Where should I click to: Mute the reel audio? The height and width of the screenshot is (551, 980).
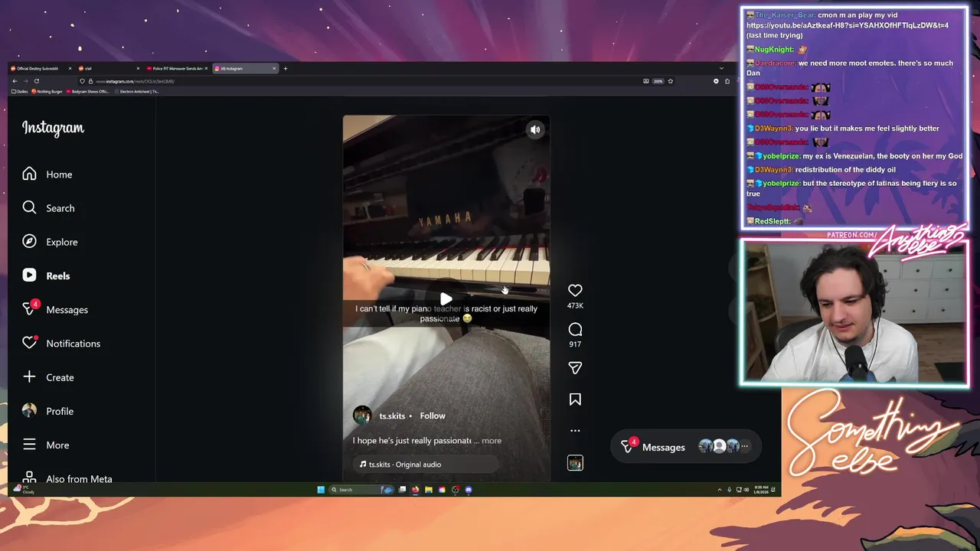pyautogui.click(x=535, y=130)
